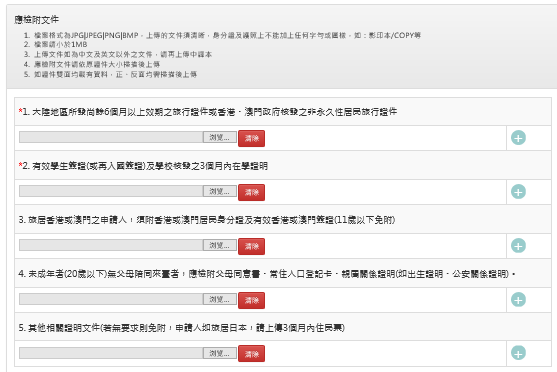Click note about JPG|JPEG|PNG|BMP format
The width and height of the screenshot is (557, 372).
point(227,35)
